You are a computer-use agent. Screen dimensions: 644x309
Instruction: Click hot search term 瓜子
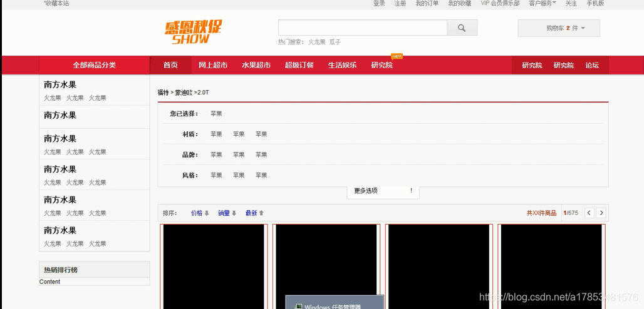tap(335, 42)
